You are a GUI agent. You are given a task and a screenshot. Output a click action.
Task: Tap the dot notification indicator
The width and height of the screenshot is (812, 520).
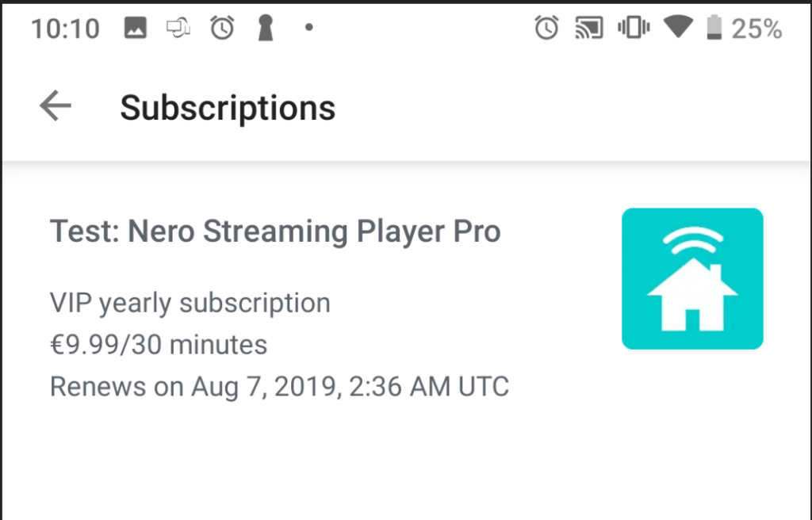(x=308, y=29)
